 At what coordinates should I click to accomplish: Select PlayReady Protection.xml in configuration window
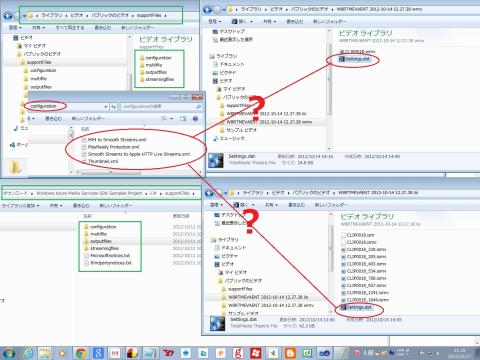[111, 147]
